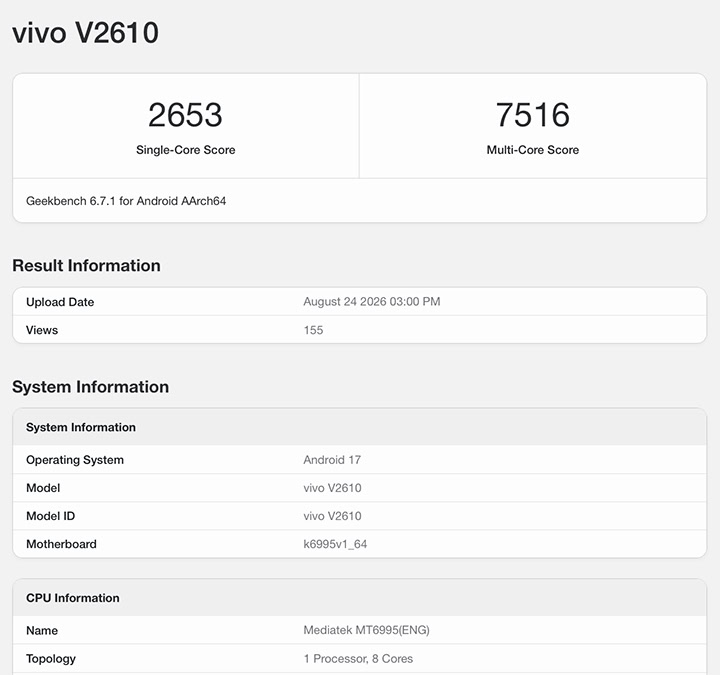The height and width of the screenshot is (675, 720).
Task: Select 1 Processor, 8 Cores value
Action: pyautogui.click(x=358, y=658)
